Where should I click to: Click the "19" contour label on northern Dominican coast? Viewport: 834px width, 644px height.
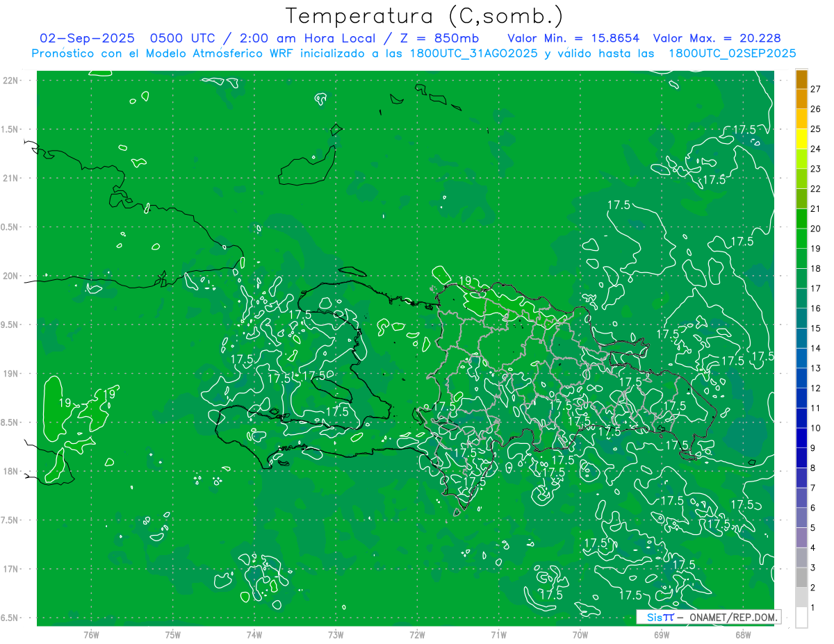pos(466,281)
